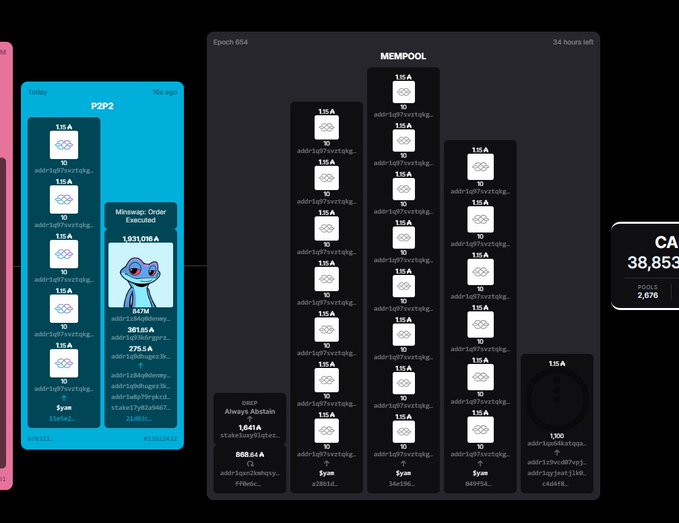Viewport: 679px width, 523px height.
Task: Open transaction hash 34e196
Action: click(x=401, y=484)
